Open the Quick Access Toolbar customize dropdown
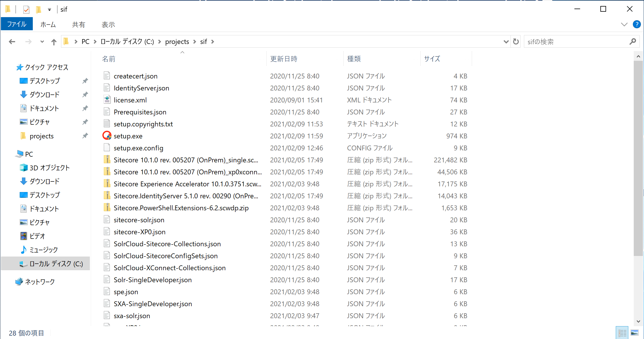644x339 pixels. tap(49, 10)
